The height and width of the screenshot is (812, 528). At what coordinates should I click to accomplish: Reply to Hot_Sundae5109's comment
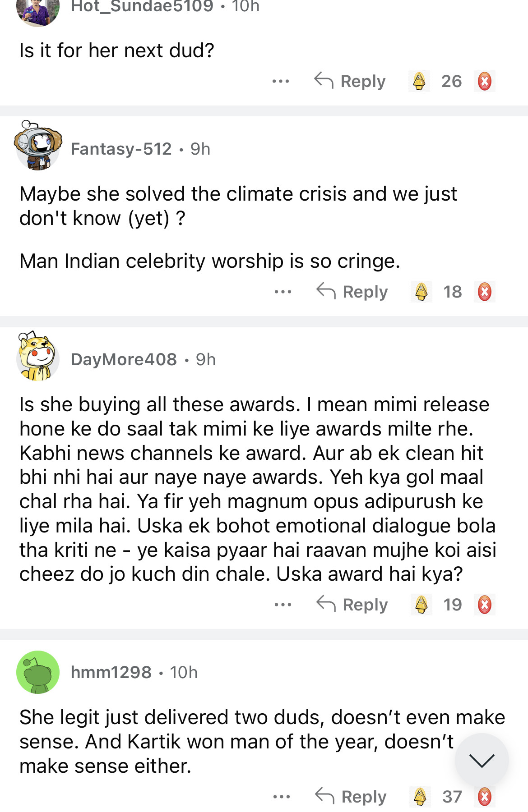tap(350, 82)
